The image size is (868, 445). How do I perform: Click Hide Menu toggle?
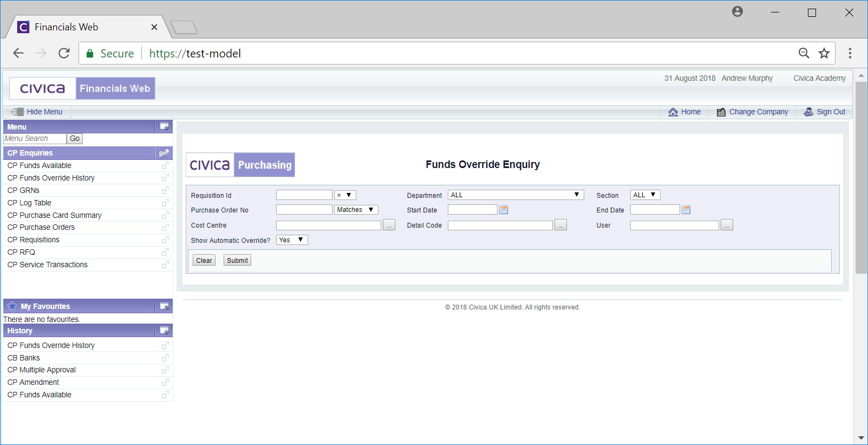coord(37,112)
